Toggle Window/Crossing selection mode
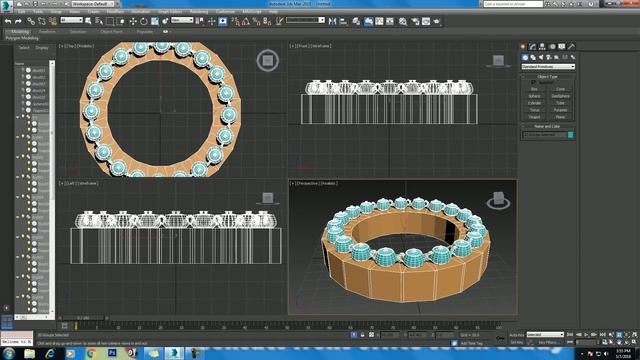Viewport: 640px width, 360px height. pyautogui.click(x=121, y=21)
